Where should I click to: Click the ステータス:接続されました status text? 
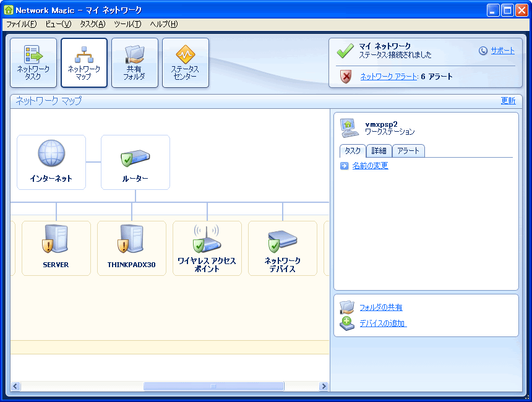click(395, 55)
